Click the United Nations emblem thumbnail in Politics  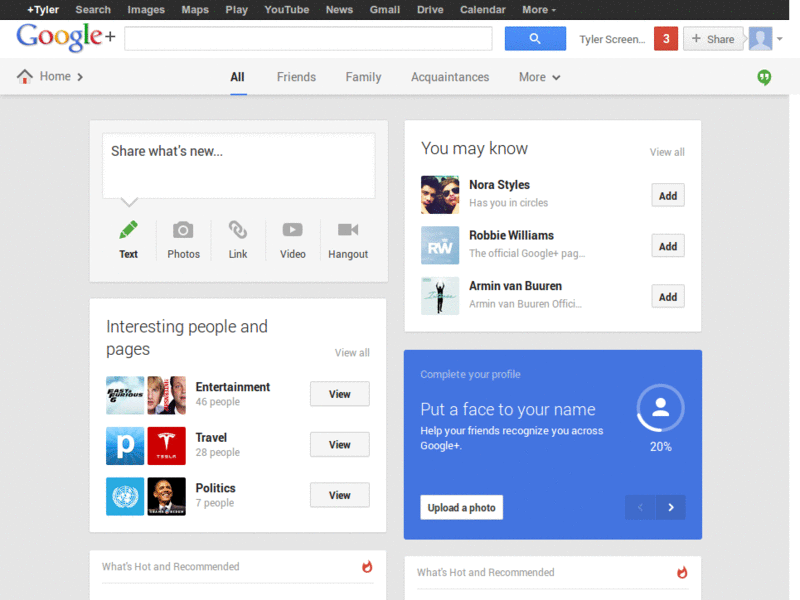[x=125, y=496]
